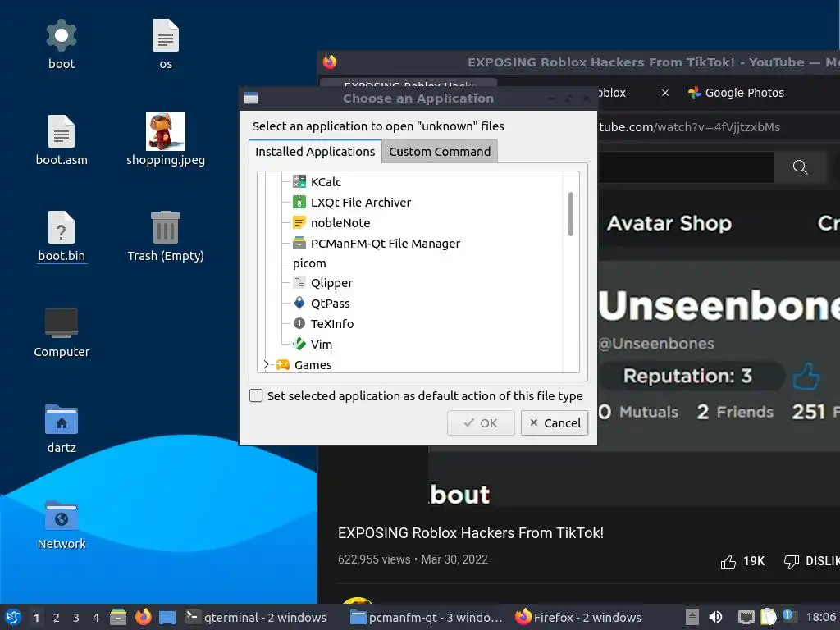
Task: Switch to virtual desktop 4
Action: 96,618
